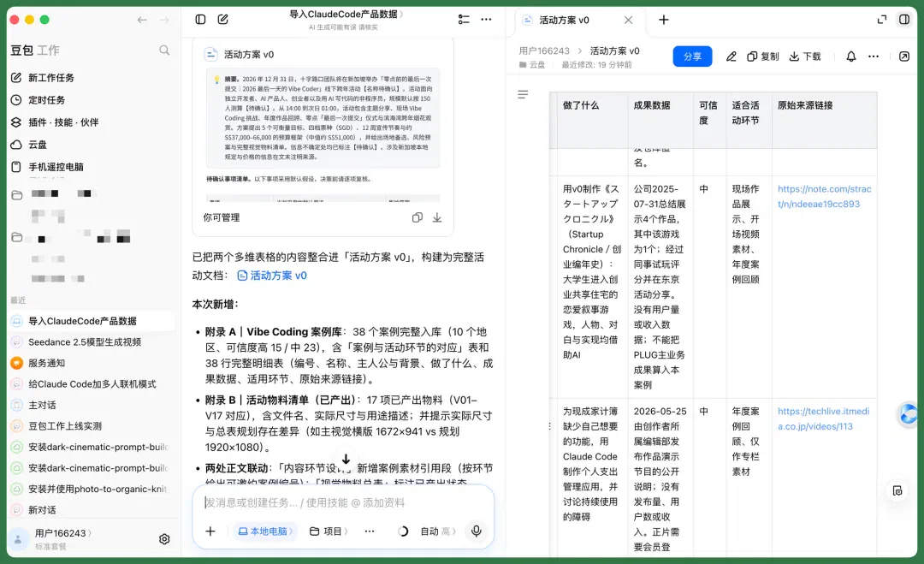
Task: Show the document outline icon
Action: pos(523,94)
